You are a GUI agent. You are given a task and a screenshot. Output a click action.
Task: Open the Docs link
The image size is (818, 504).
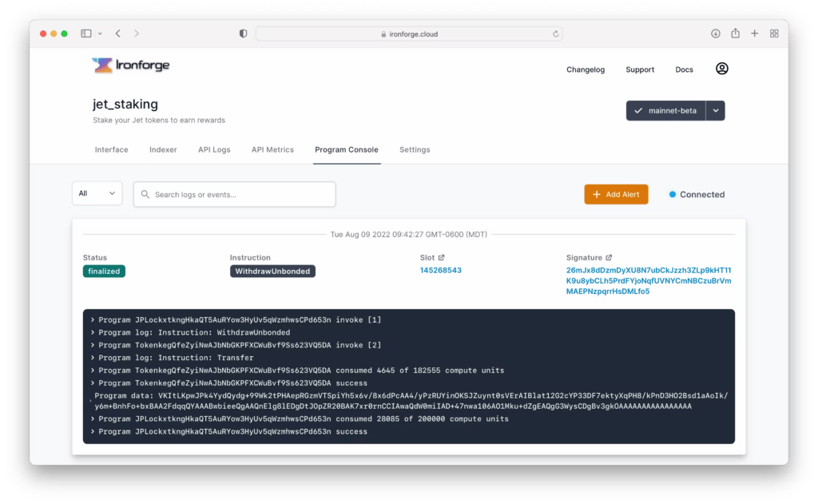coord(684,69)
